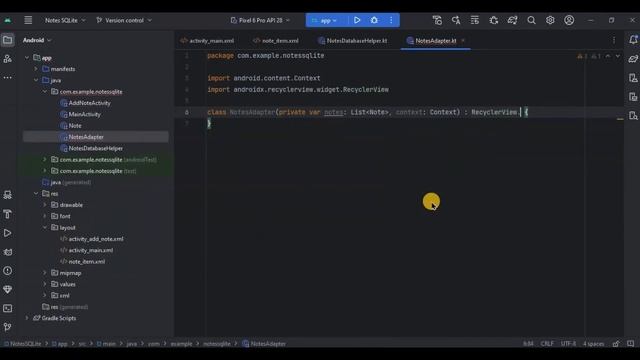This screenshot has height=360, width=640.
Task: Sync project with Gradle files
Action: 512,20
